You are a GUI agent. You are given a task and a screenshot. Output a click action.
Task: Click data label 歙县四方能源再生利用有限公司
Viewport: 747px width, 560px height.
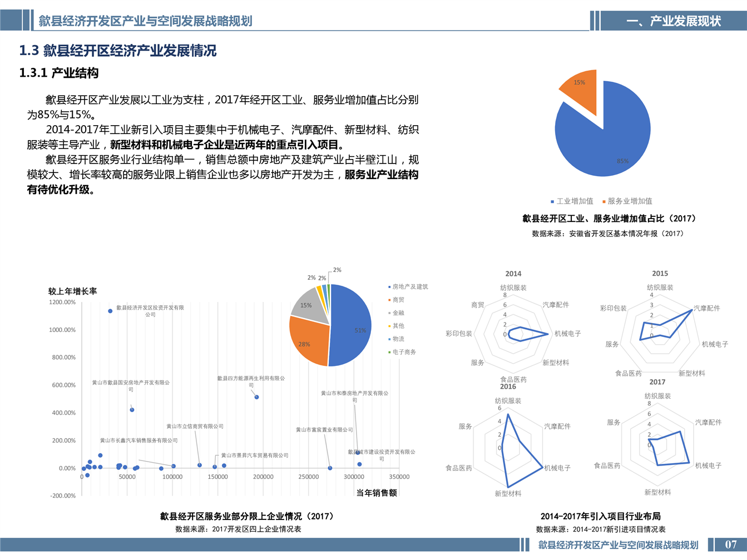coord(251,381)
